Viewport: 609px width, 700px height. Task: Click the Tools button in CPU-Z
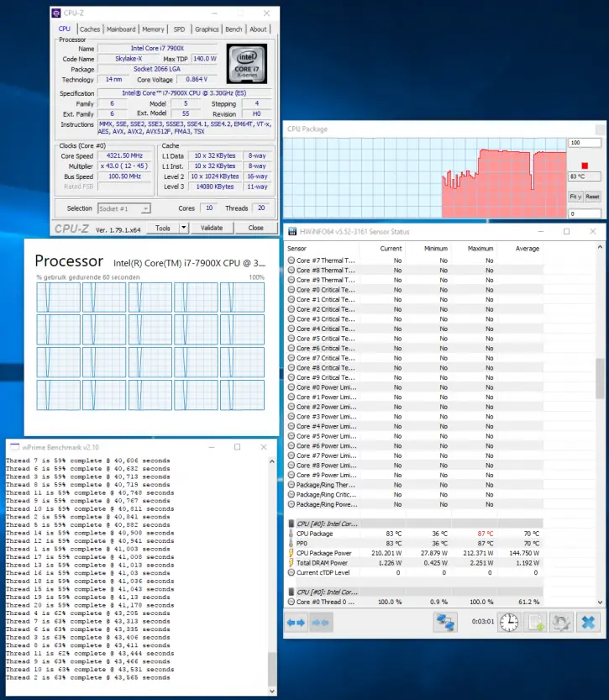(x=163, y=228)
